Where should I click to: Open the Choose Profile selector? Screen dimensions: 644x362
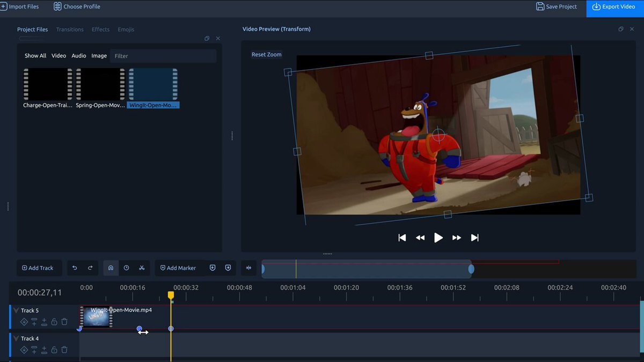(77, 6)
